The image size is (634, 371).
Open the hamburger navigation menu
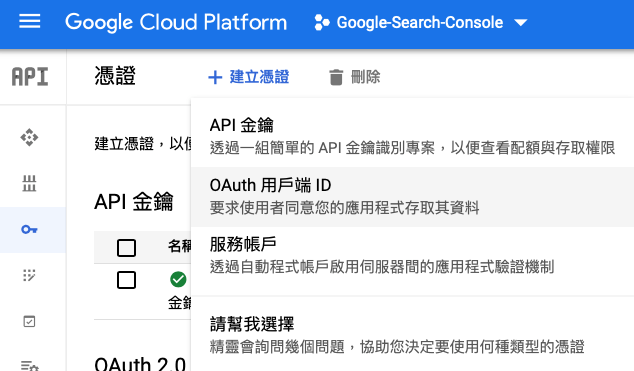tap(30, 21)
